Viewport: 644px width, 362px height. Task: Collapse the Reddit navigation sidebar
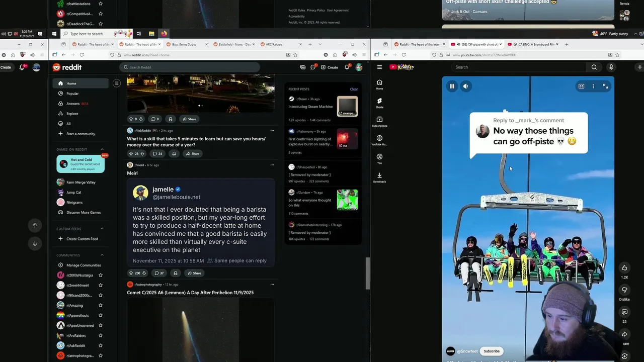point(116,83)
